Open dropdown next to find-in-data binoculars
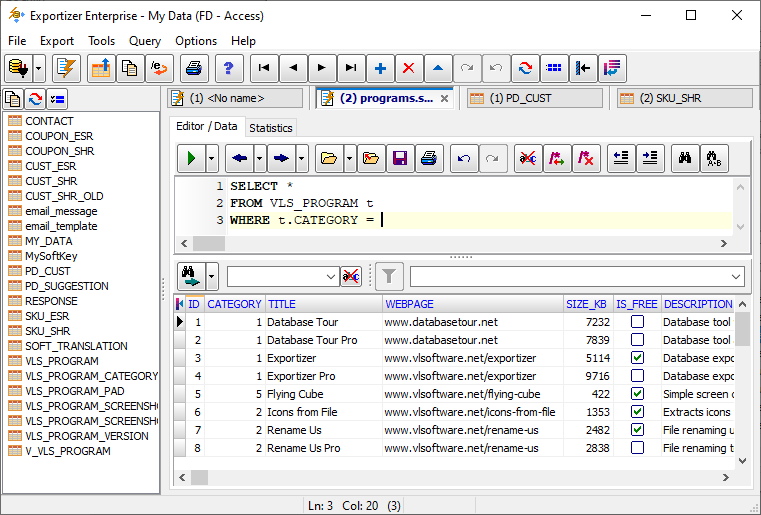 (212, 277)
